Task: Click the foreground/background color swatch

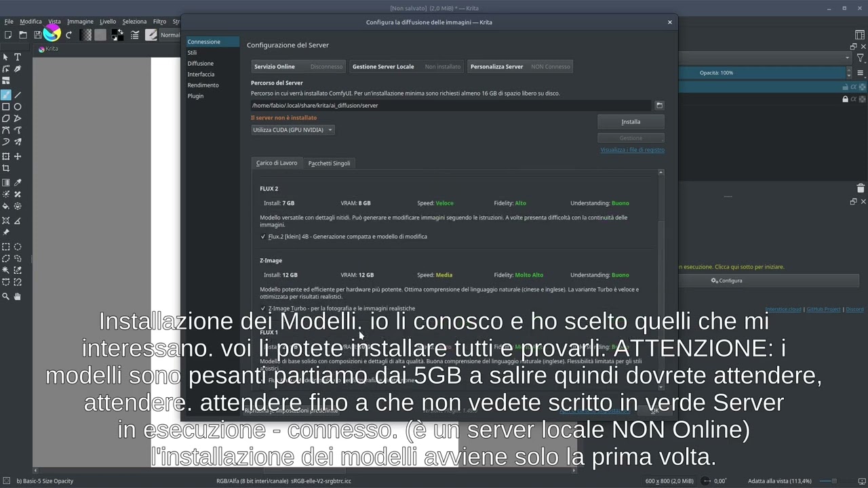Action: click(x=117, y=35)
